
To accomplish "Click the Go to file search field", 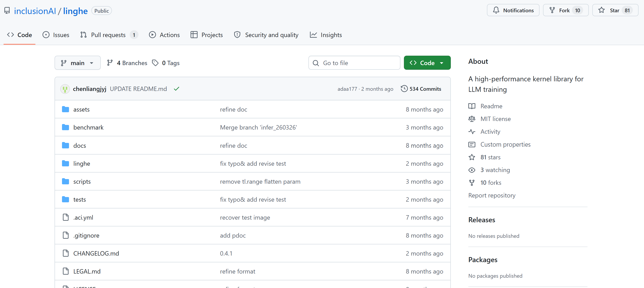I will tap(354, 63).
